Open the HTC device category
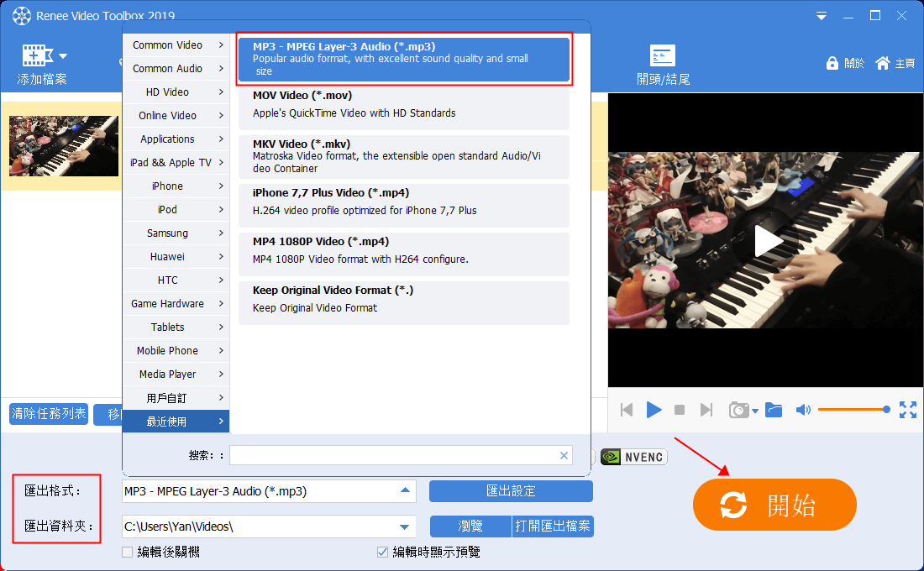 [176, 280]
